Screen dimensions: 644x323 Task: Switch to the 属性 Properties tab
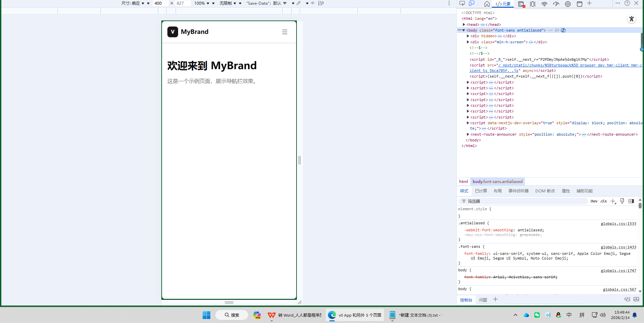coord(566,191)
